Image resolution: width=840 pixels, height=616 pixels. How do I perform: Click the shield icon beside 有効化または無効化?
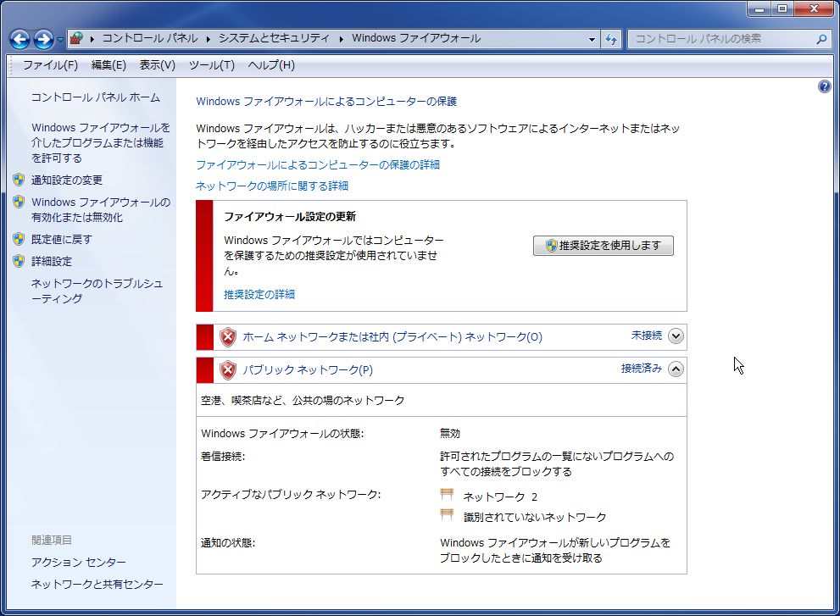click(19, 202)
